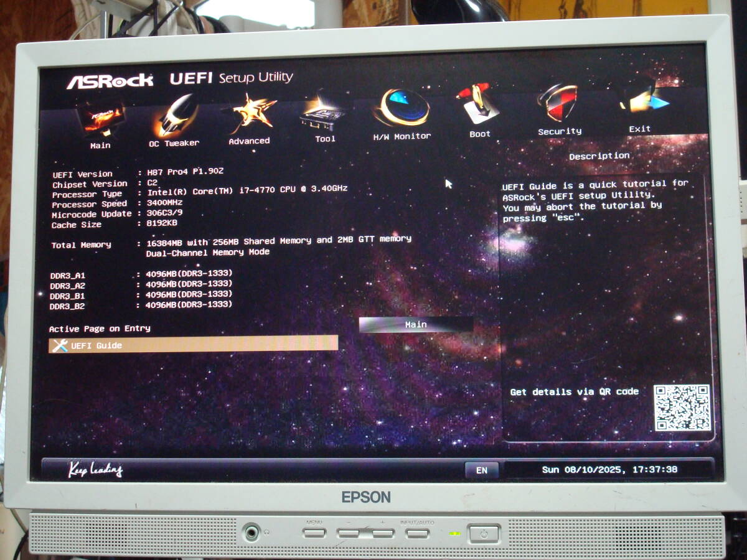Viewport: 747px width, 560px height.
Task: Click the Chipset Version C2 value
Action: pyautogui.click(x=152, y=184)
